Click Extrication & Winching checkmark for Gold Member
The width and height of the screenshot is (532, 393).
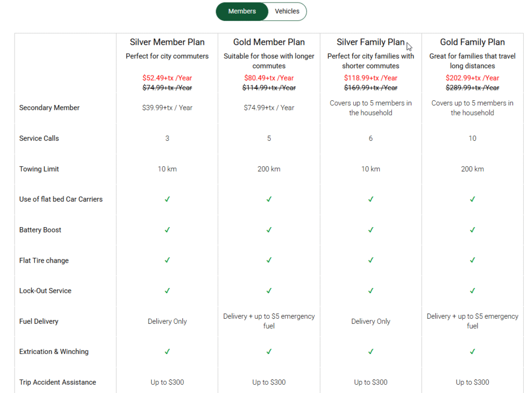pyautogui.click(x=269, y=351)
